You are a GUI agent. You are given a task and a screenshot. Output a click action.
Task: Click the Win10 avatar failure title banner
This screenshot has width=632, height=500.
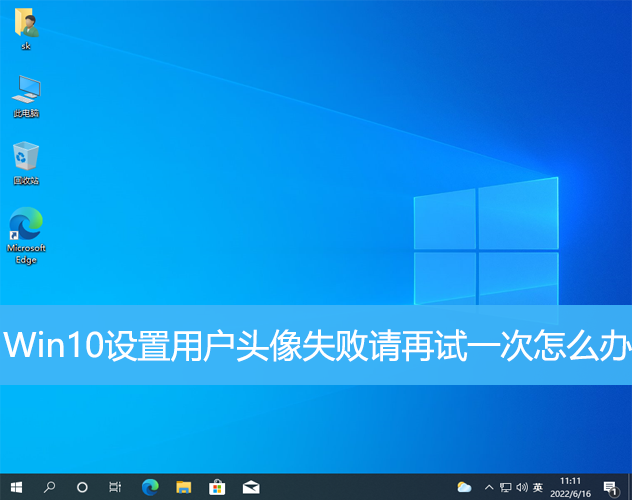click(x=316, y=345)
